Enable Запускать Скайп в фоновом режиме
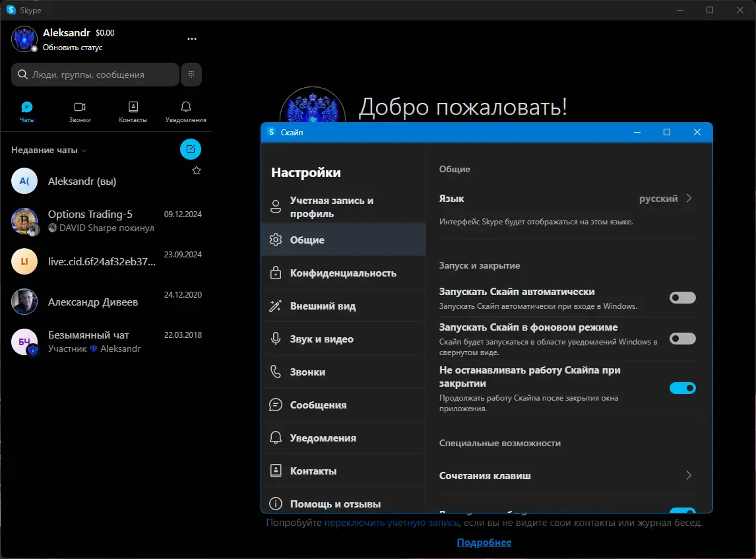756x559 pixels. coord(682,339)
